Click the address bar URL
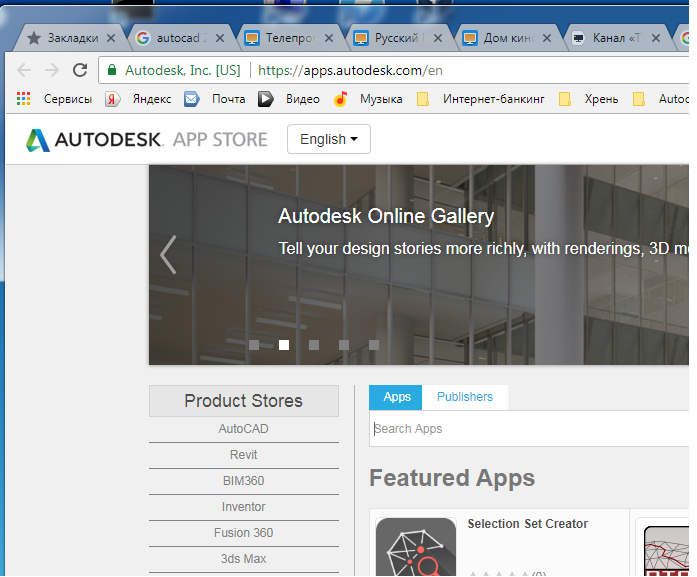This screenshot has width=697, height=577. [350, 70]
